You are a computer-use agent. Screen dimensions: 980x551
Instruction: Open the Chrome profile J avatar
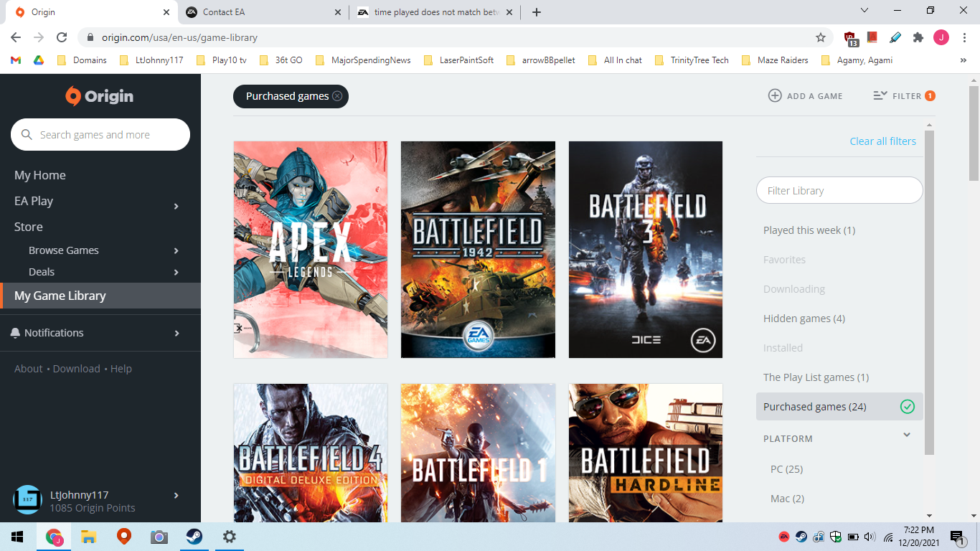tap(941, 37)
